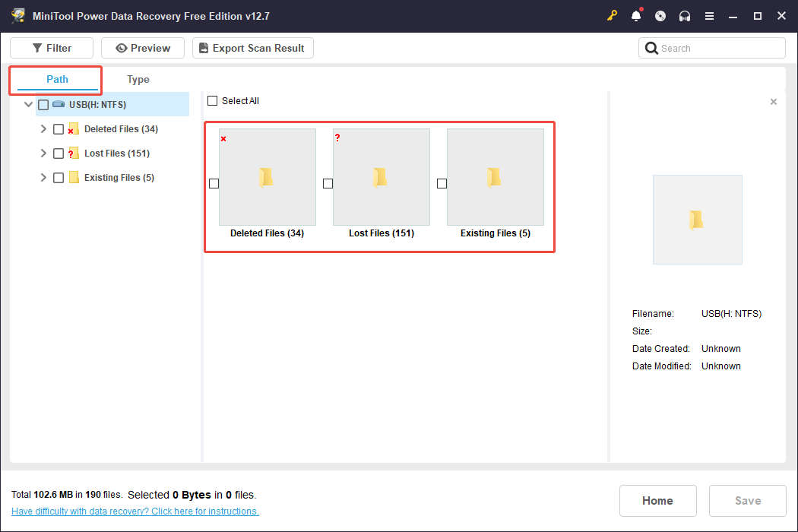This screenshot has height=532, width=798.
Task: Open the hamburger menu in the title bar
Action: click(x=709, y=15)
